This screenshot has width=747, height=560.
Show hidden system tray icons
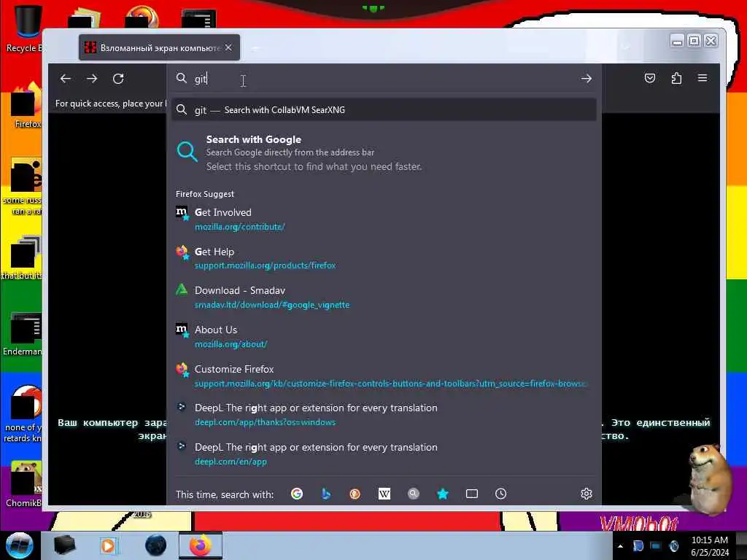tap(620, 546)
